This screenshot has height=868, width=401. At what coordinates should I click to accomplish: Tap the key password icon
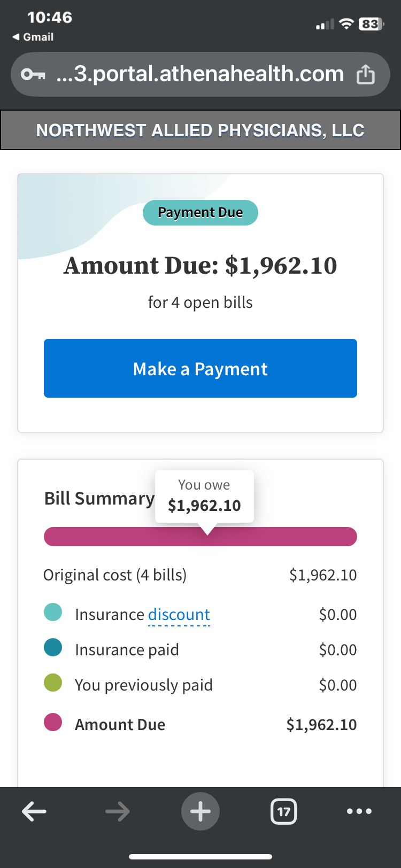click(x=33, y=74)
